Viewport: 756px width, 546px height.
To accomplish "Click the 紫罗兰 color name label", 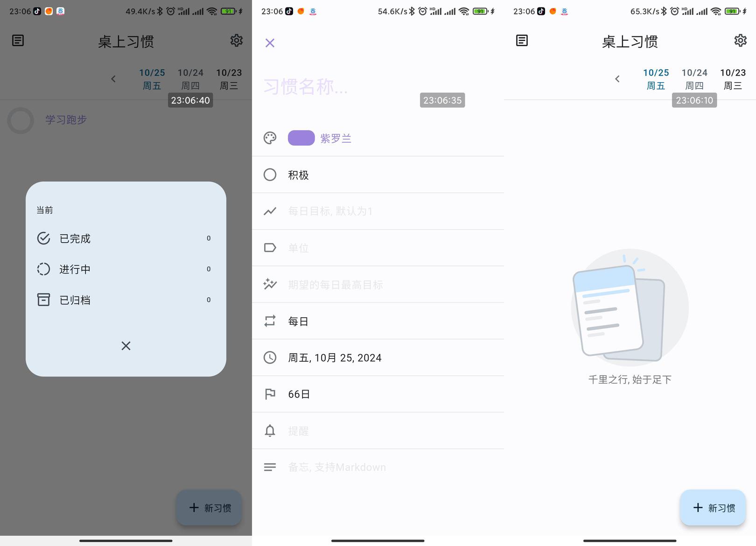I will pos(336,139).
